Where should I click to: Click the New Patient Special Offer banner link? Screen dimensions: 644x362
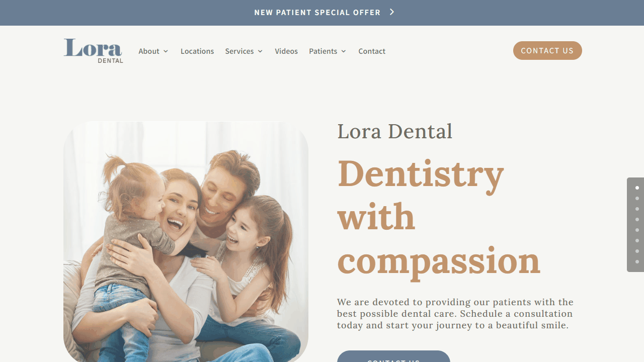pos(317,12)
